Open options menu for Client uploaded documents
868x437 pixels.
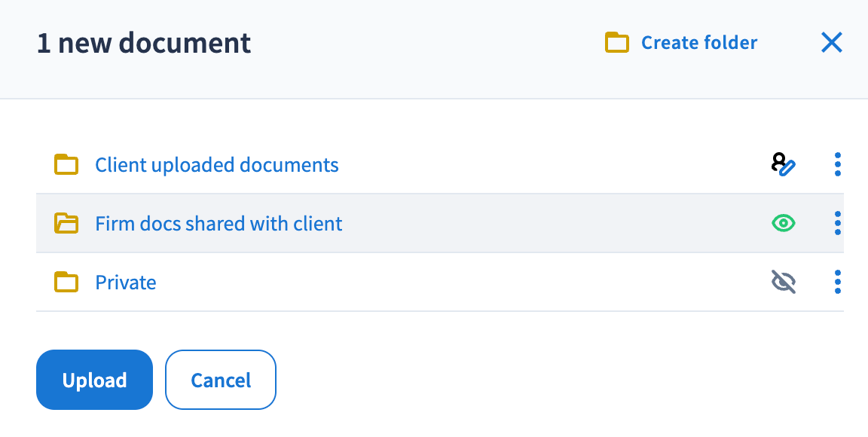tap(838, 164)
